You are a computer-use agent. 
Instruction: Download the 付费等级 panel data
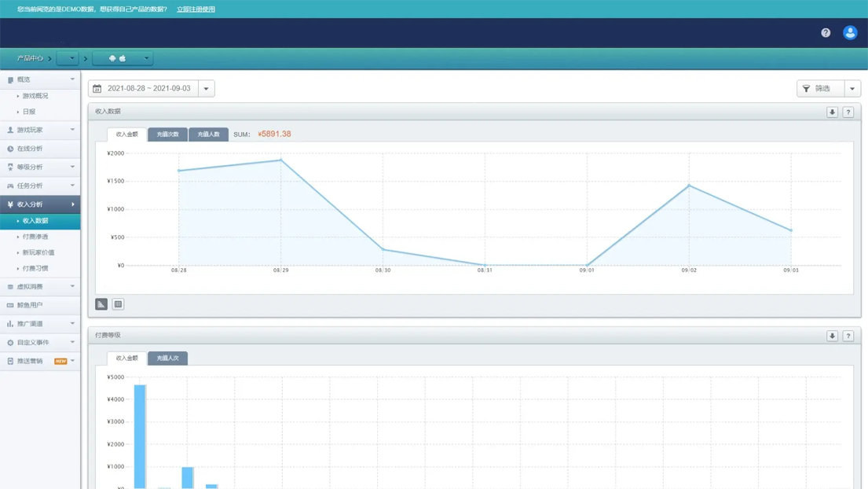pos(832,336)
